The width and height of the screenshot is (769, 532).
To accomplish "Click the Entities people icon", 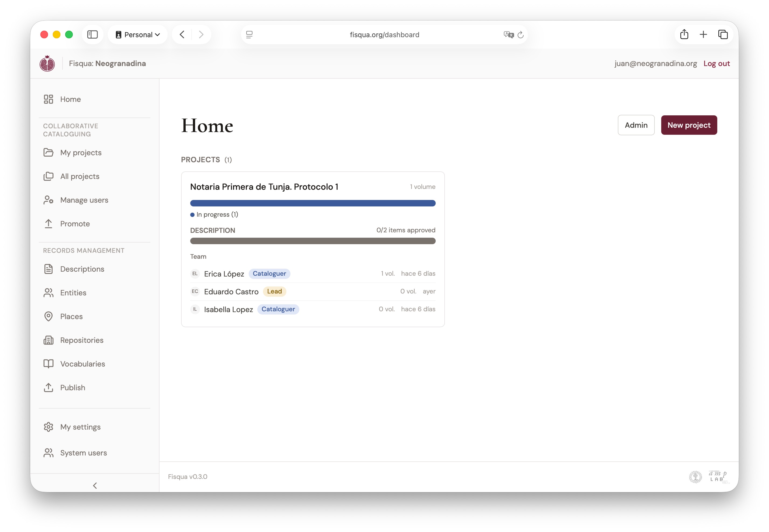I will point(48,293).
